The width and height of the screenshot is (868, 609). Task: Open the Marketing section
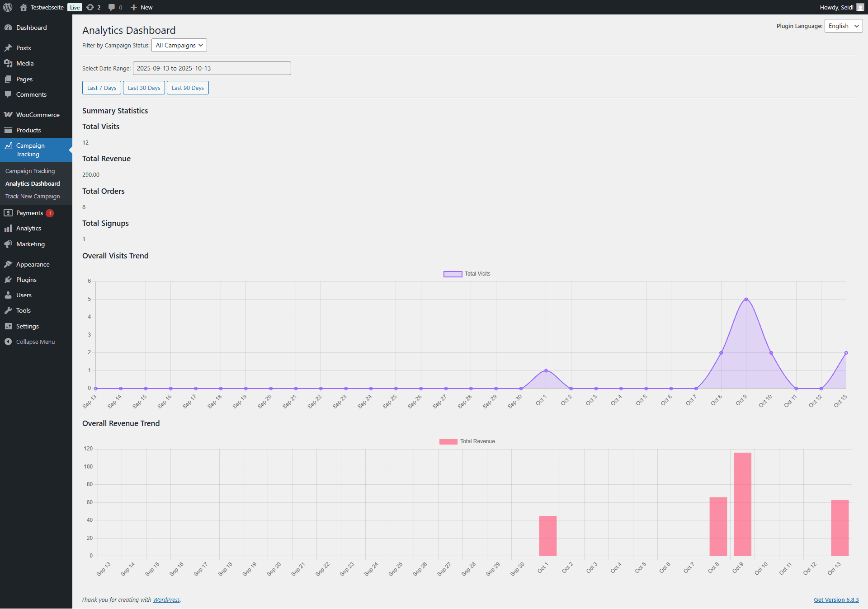click(30, 244)
